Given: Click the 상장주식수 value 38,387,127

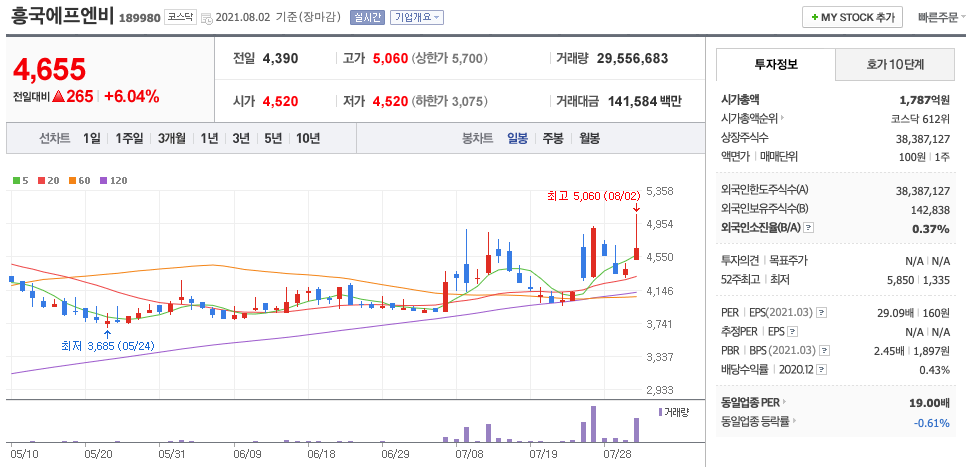Looking at the screenshot, I should [923, 138].
